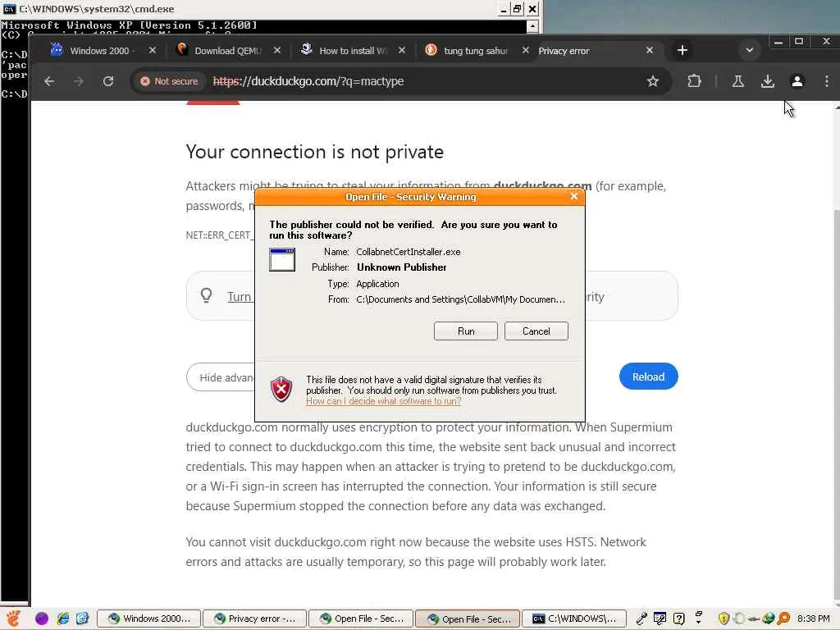Screen dimensions: 840x630
Task: Open the downloads icon in the toolbar
Action: coord(767,81)
